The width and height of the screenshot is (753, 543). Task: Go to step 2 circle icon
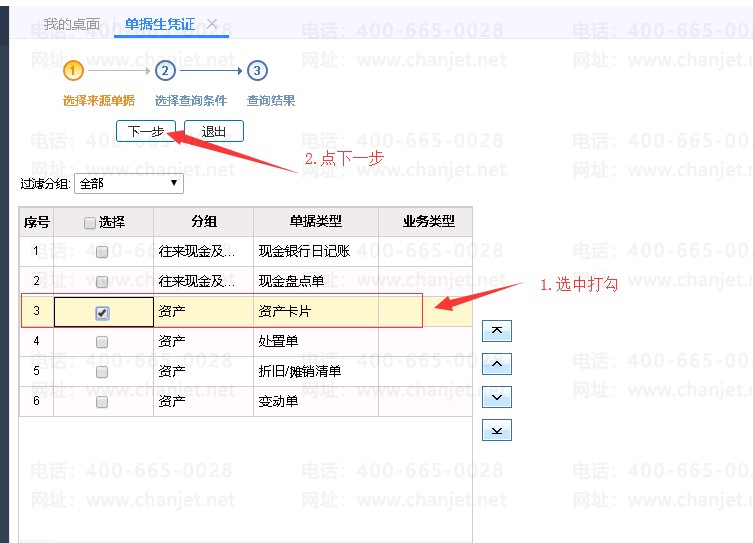(165, 71)
